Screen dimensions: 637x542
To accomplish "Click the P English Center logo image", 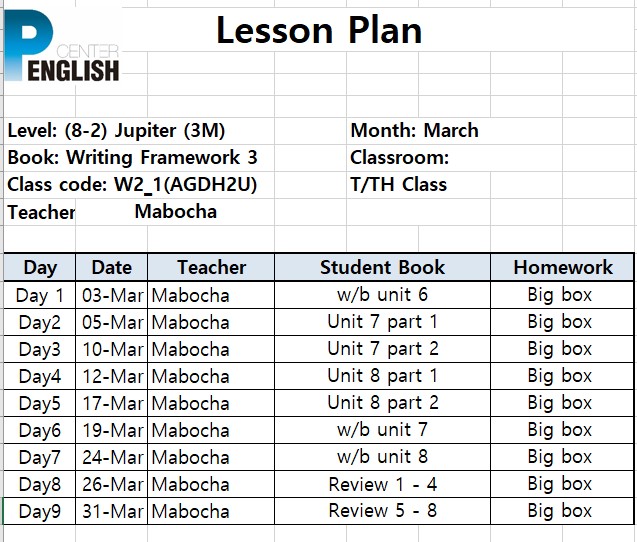I will [62, 45].
